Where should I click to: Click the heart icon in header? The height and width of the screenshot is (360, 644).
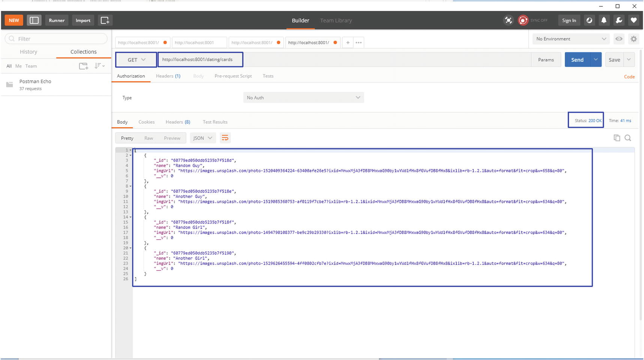point(634,20)
